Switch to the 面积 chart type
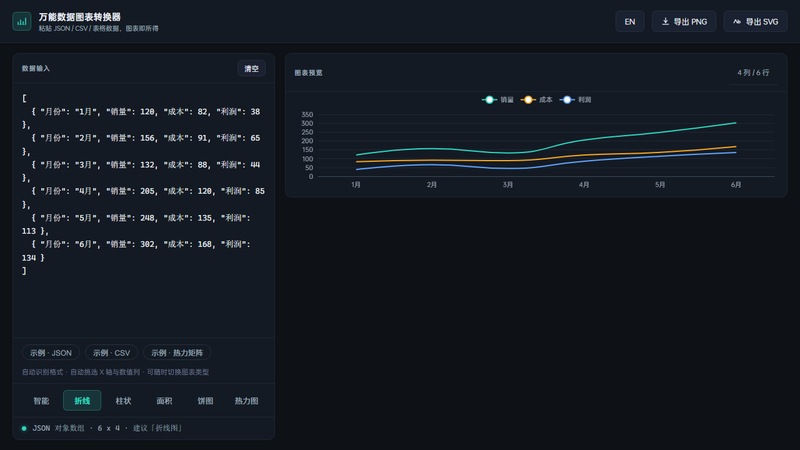The width and height of the screenshot is (800, 450). pos(164,401)
